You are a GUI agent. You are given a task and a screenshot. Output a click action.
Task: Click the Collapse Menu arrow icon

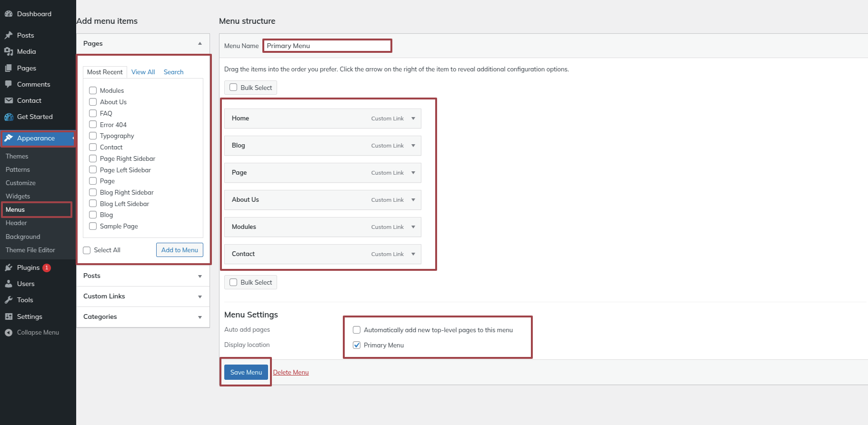[x=9, y=333]
